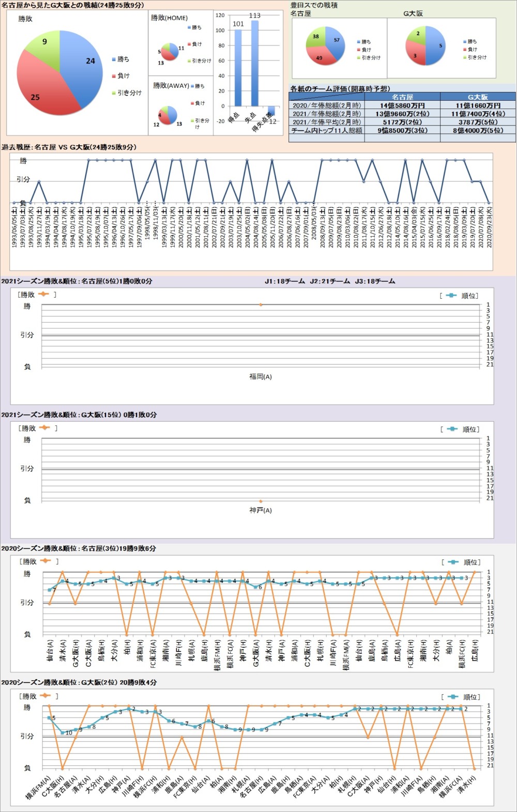517x812 pixels.
Task: Click row header 2020/年俸総額(2月時)
Action: point(327,105)
